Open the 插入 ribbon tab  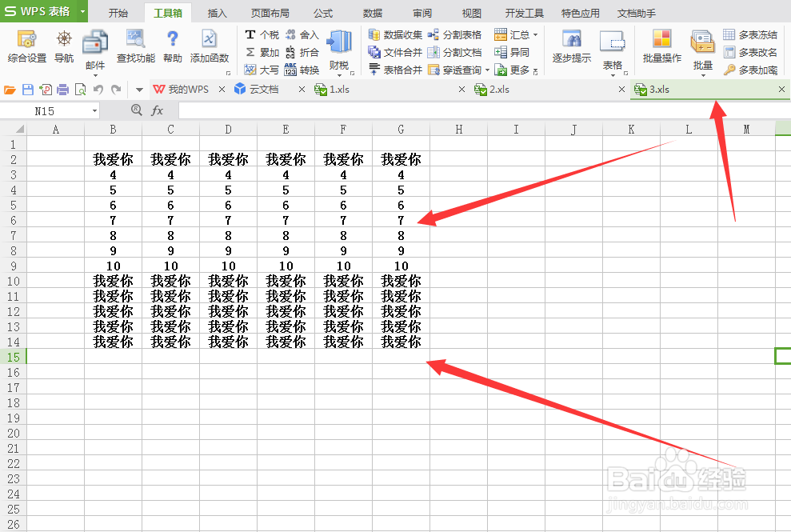pos(217,13)
